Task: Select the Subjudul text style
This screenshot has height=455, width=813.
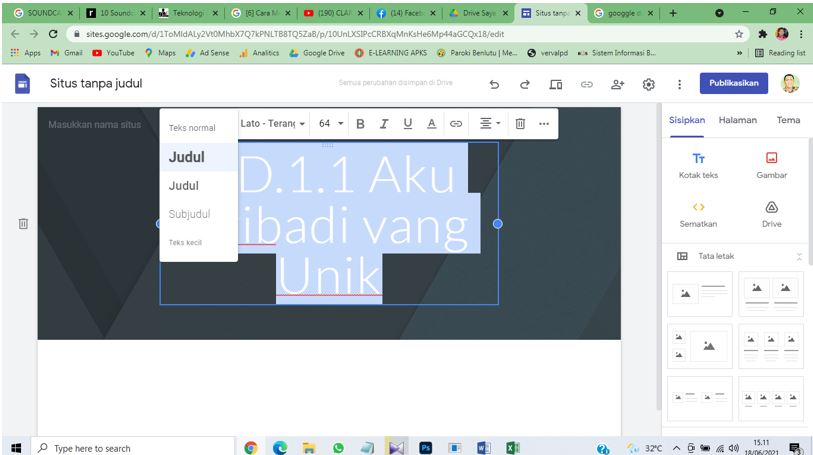Action: click(189, 214)
